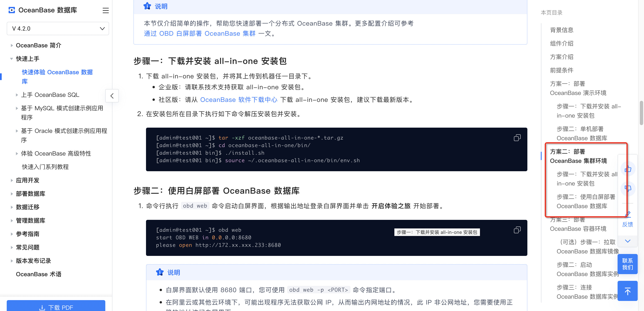Image resolution: width=644 pixels, height=311 pixels.
Task: Jump to 步骤三：连接 OceanBase 数据库实例
Action: pos(588,292)
